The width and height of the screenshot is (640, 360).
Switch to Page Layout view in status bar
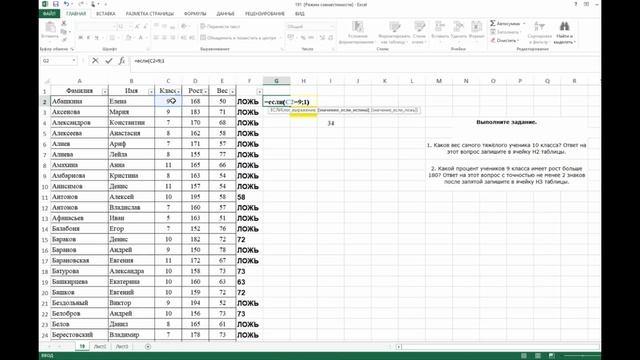[x=538, y=356]
